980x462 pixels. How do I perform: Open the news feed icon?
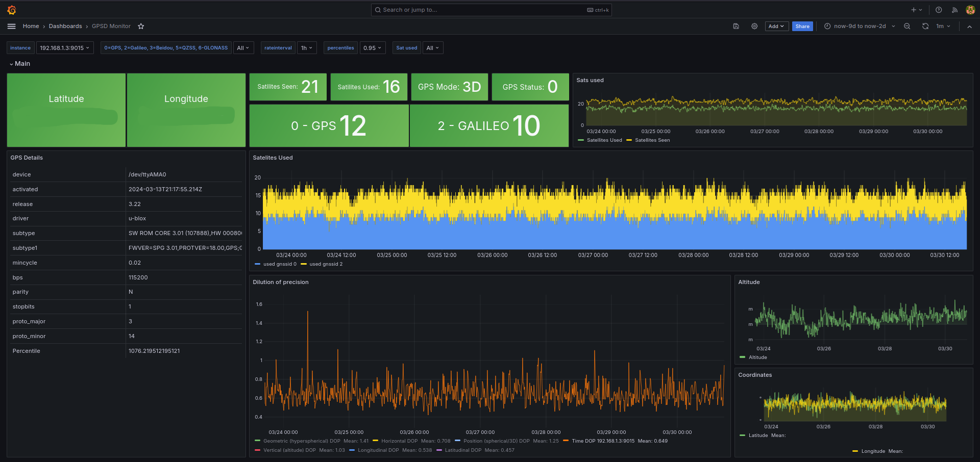(954, 10)
